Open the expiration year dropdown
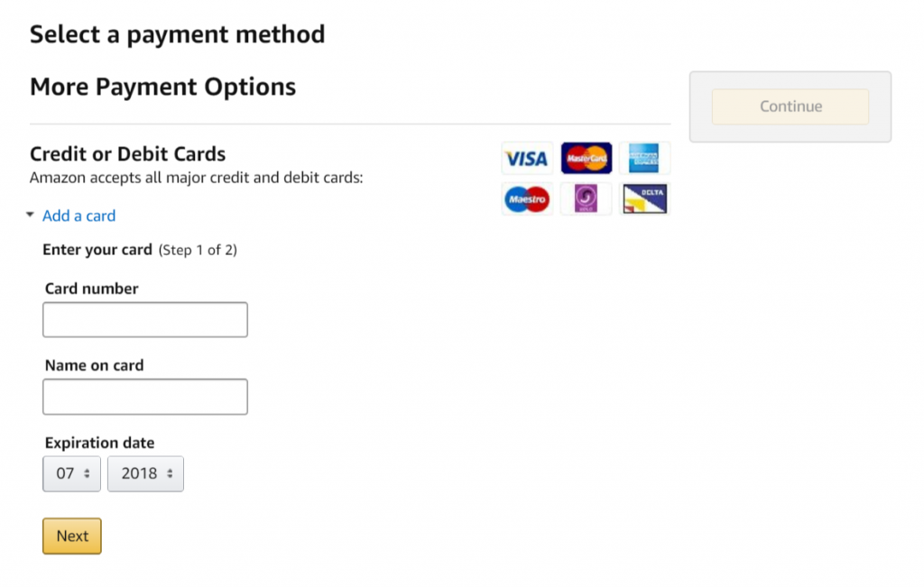 pyautogui.click(x=145, y=473)
